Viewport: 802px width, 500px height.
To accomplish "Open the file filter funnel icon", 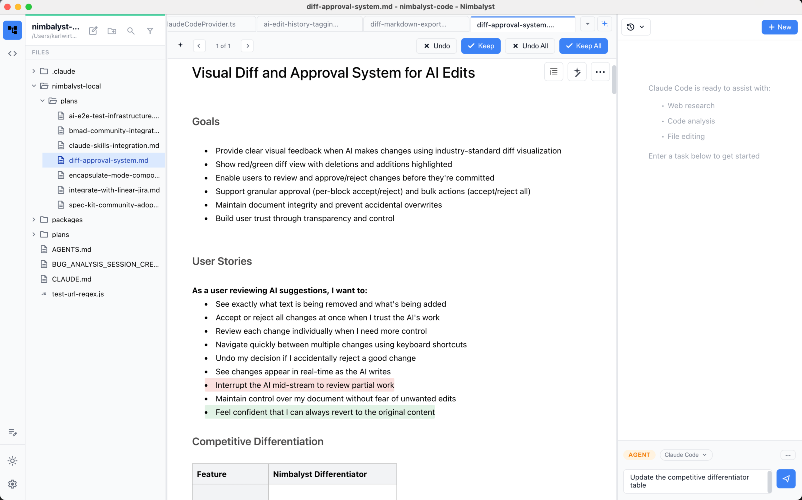I will [150, 31].
